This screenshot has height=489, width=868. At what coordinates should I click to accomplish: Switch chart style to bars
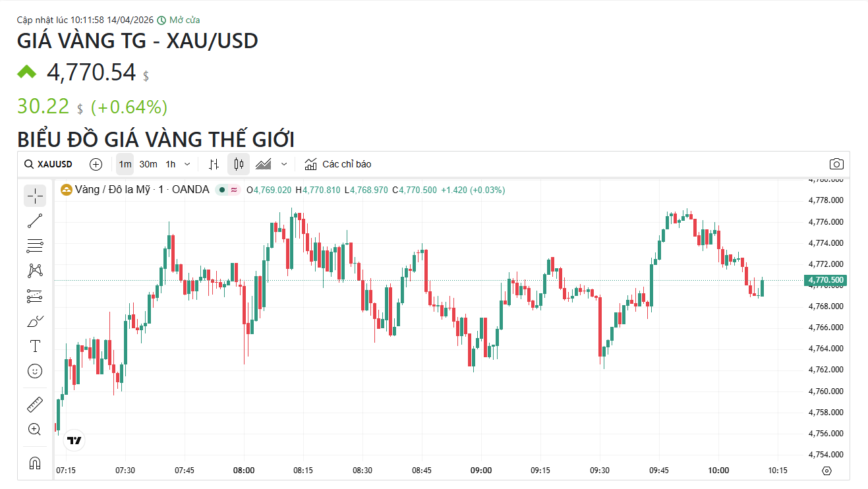click(x=214, y=164)
